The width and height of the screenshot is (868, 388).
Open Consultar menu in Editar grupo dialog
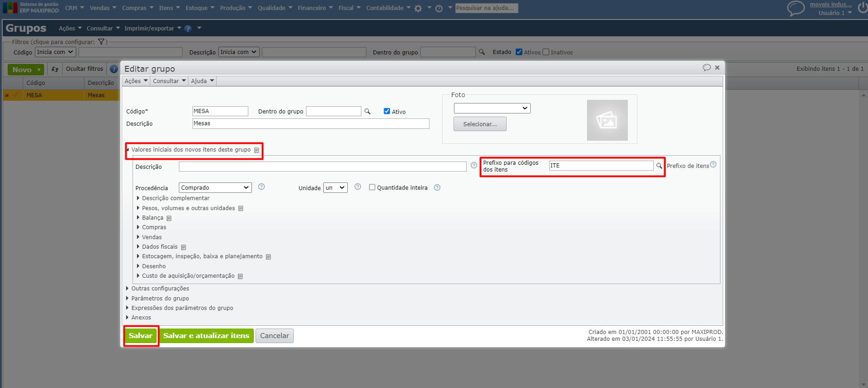(x=169, y=81)
